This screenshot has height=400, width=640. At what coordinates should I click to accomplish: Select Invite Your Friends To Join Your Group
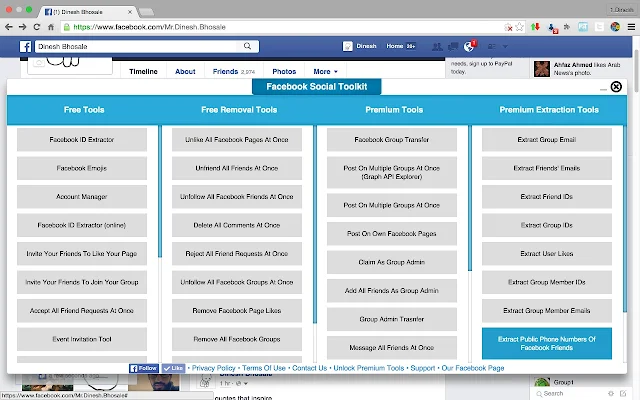[x=82, y=282]
